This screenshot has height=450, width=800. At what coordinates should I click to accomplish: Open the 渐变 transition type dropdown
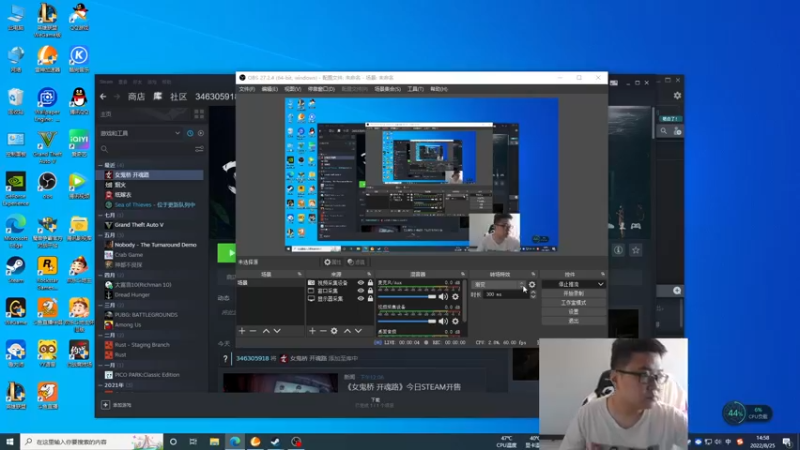(x=499, y=285)
